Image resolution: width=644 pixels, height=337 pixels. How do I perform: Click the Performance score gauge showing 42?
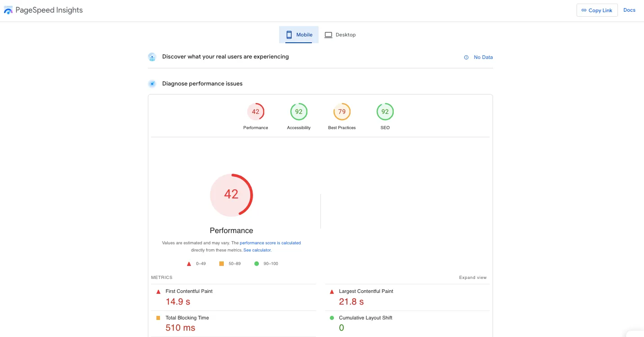pos(231,194)
